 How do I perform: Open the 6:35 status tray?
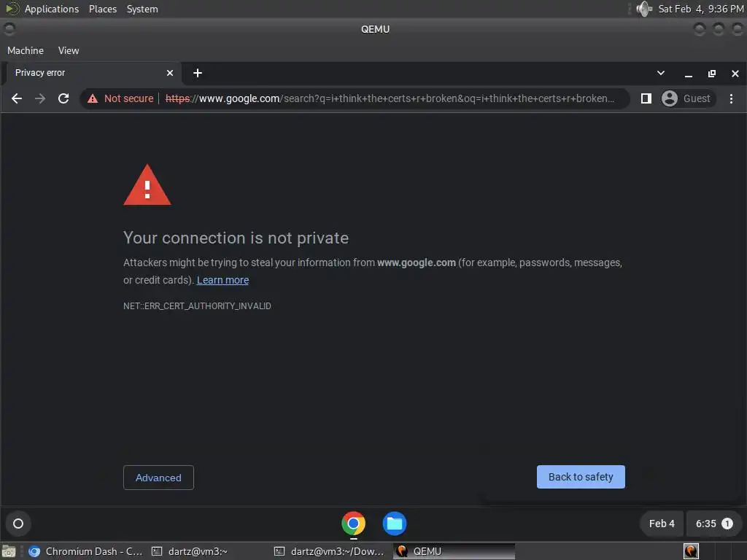click(713, 524)
